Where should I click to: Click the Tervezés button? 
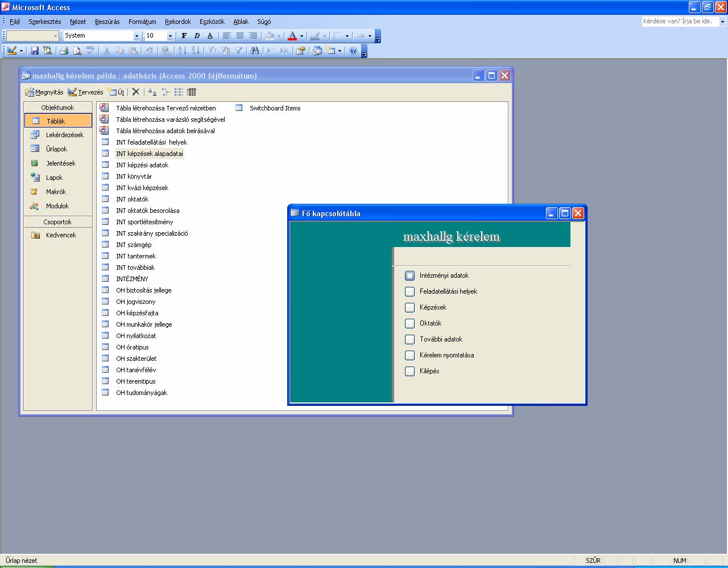pos(85,92)
